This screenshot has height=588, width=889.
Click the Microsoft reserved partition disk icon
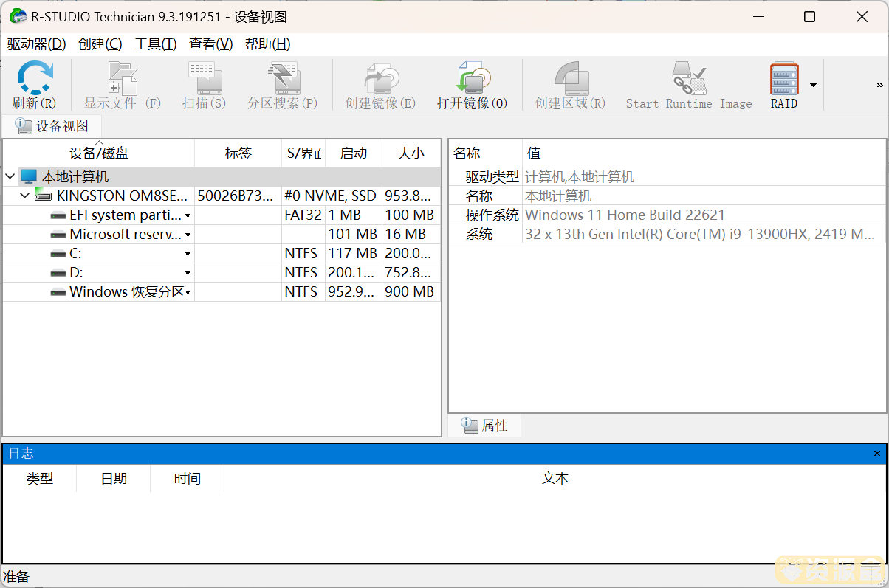tap(58, 235)
